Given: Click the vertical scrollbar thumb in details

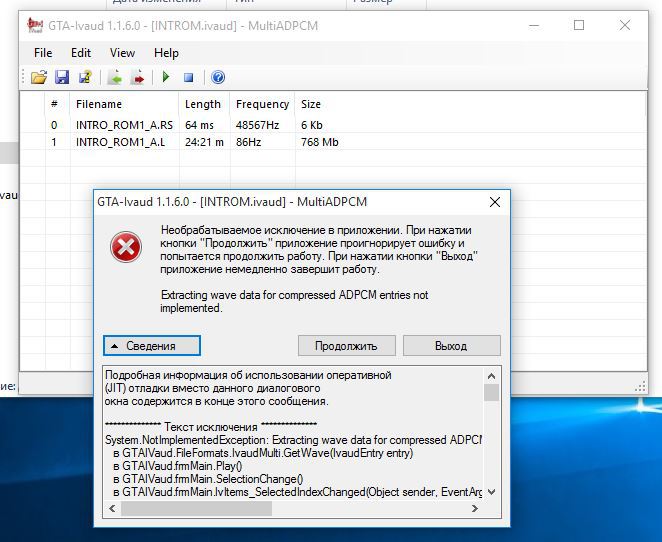Looking at the screenshot, I should [491, 393].
